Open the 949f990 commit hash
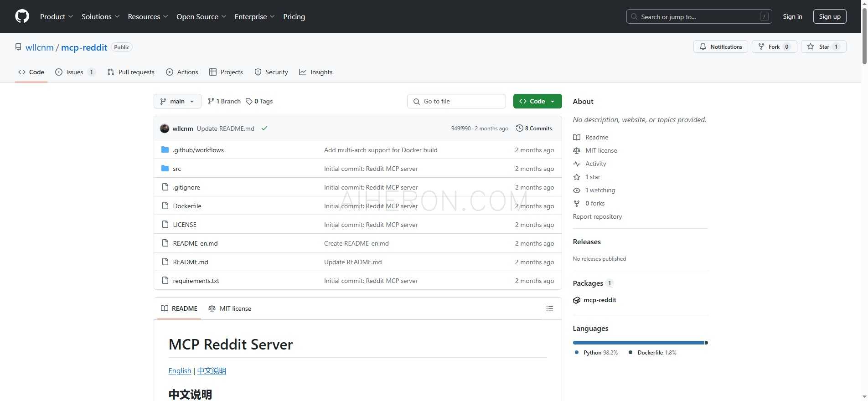 (x=461, y=129)
